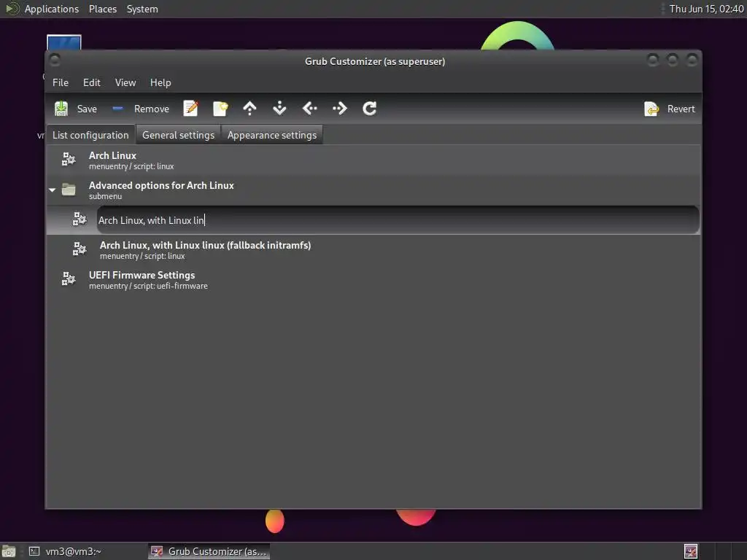
Task: Select the Arch Linux menuentry row
Action: click(373, 160)
